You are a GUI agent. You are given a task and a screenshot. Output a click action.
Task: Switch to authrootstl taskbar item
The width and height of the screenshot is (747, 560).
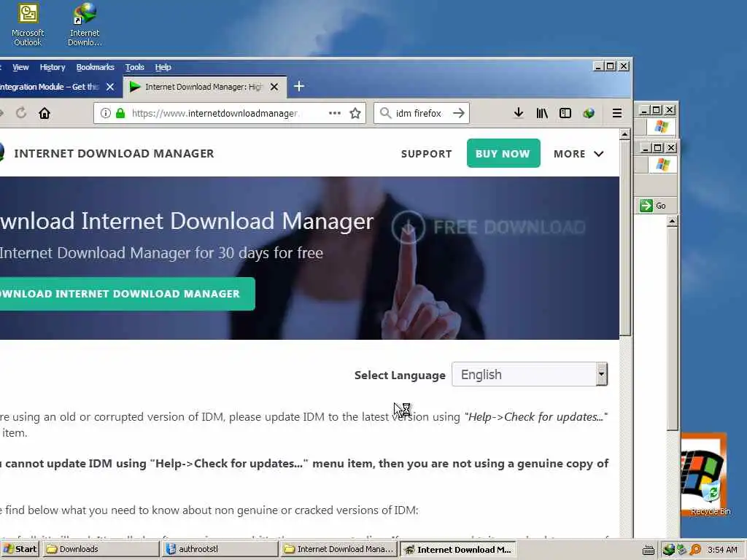pyautogui.click(x=220, y=549)
